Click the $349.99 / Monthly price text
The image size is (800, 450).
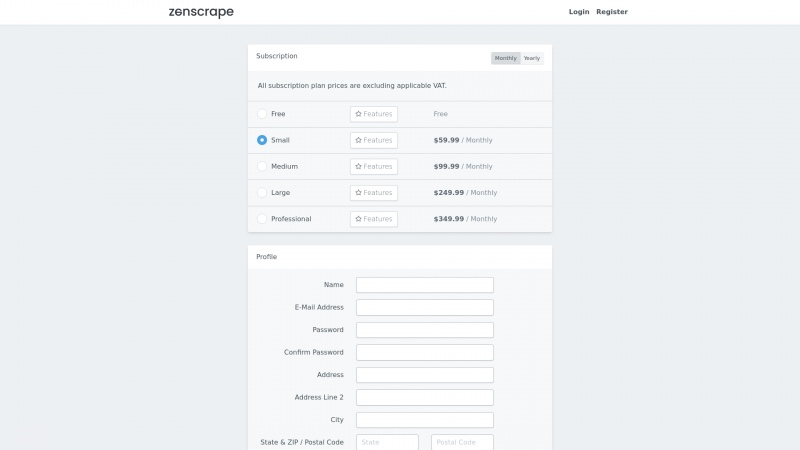465,219
